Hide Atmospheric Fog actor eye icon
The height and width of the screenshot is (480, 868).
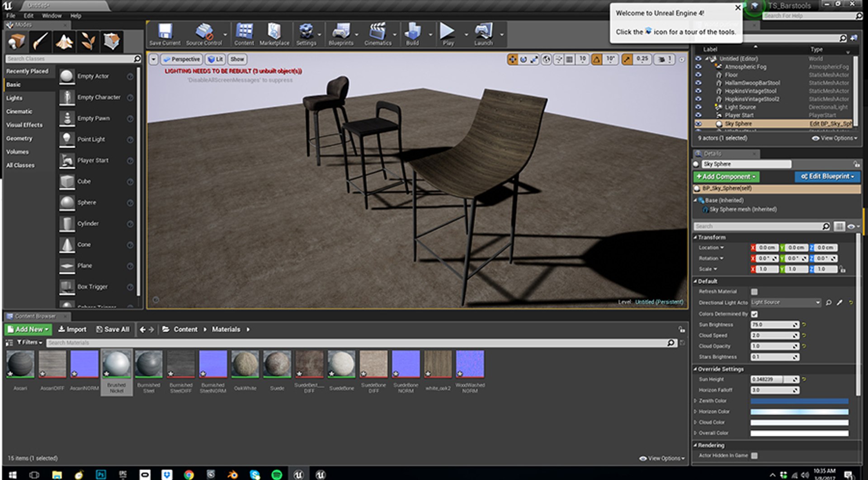pos(698,67)
